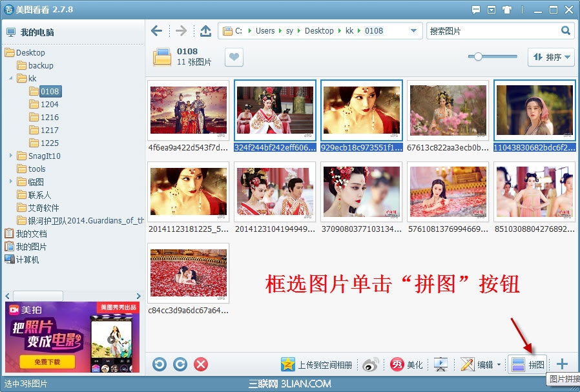Screen dimensions: 580x392
Task: Share to Weibo using the Weibo icon
Action: tap(371, 365)
